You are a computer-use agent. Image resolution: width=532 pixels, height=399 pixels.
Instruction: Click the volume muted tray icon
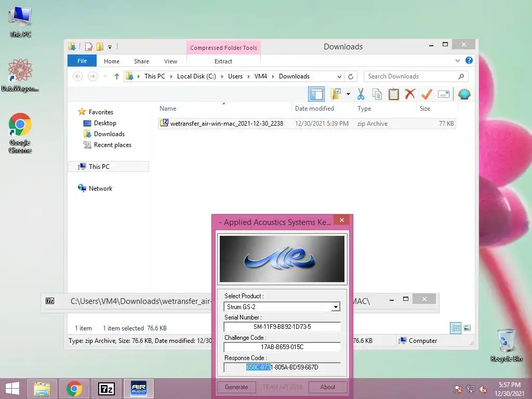coord(483,389)
